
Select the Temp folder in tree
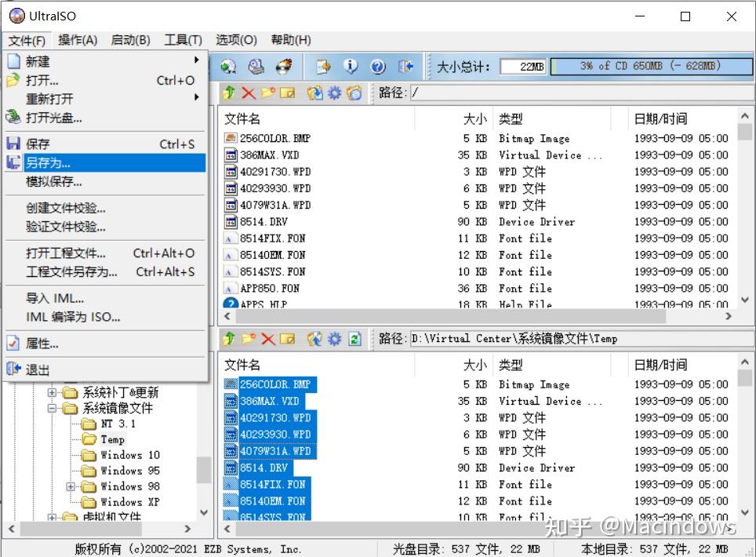click(x=113, y=439)
